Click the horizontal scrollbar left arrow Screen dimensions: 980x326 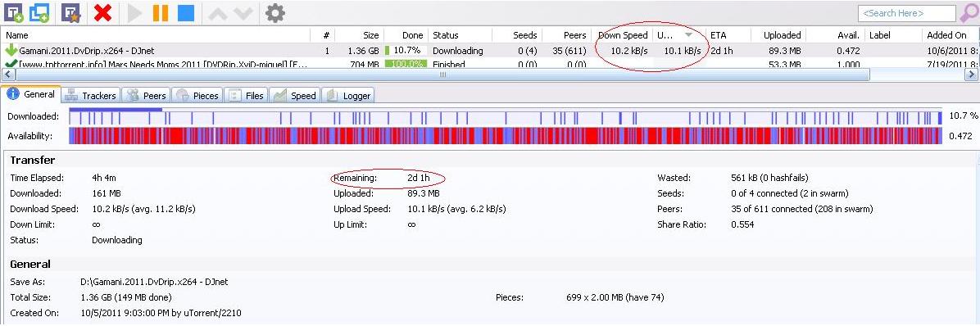(7, 75)
